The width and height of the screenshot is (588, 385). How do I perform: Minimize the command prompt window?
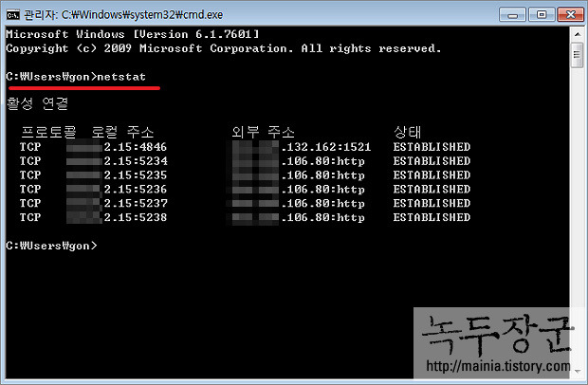(x=513, y=14)
